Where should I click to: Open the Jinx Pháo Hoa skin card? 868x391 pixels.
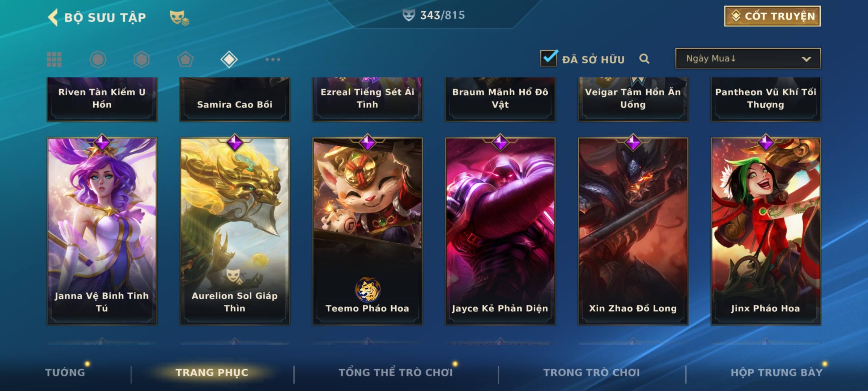[766, 231]
